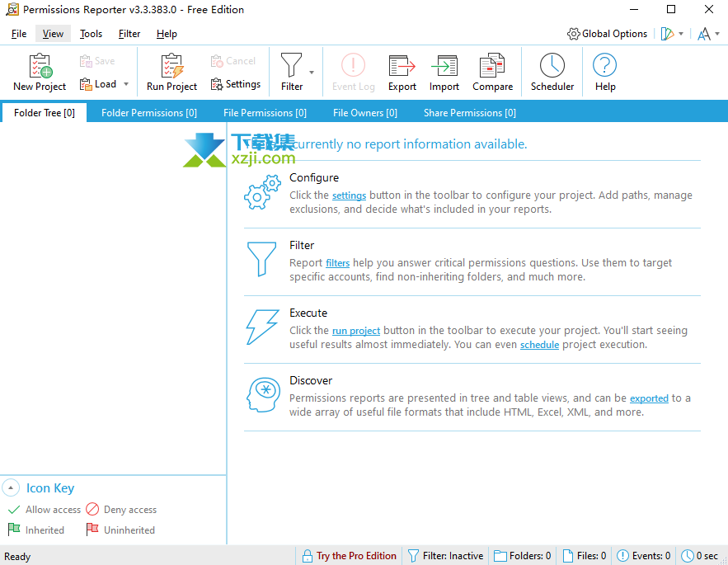Open Global Options gear
Viewport: 728px width, 565px height.
(x=608, y=34)
